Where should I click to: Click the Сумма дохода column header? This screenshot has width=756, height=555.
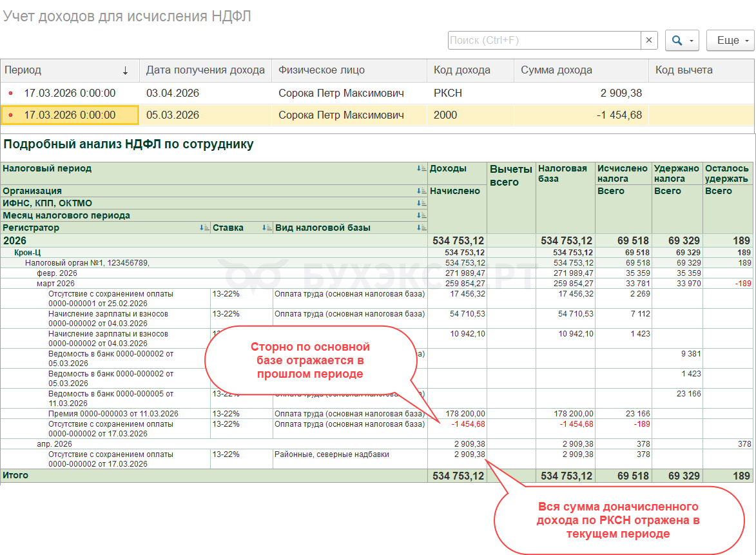[x=580, y=70]
